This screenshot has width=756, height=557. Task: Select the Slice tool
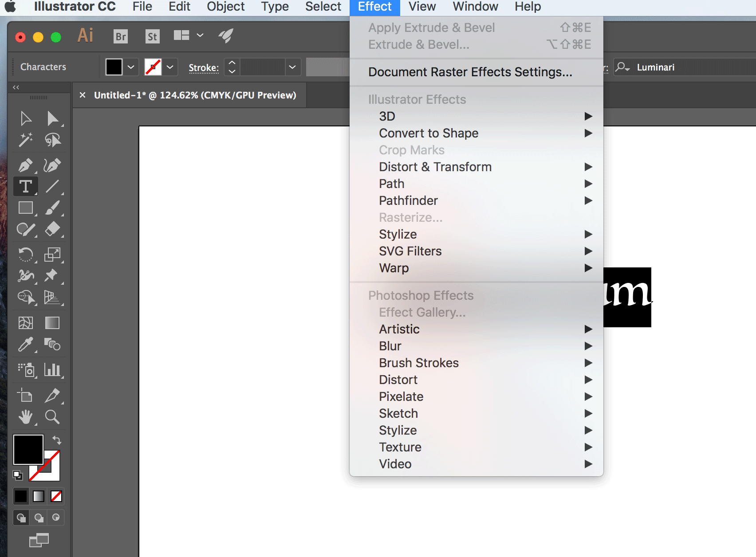tap(52, 395)
